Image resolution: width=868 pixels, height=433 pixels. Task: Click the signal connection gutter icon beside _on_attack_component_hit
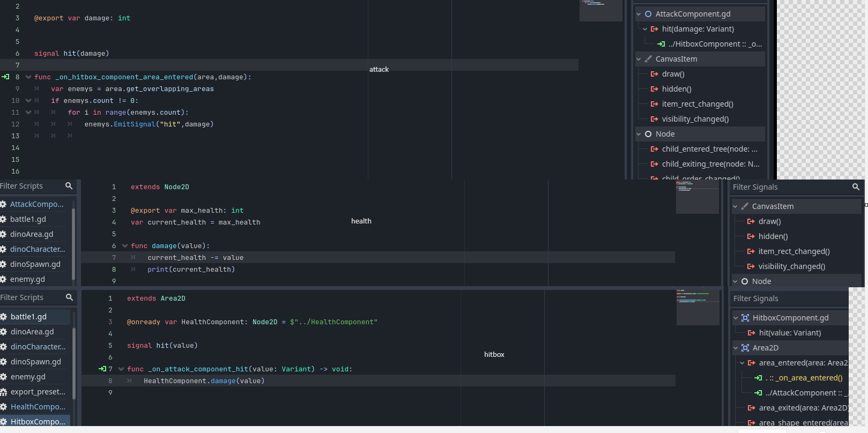[102, 369]
